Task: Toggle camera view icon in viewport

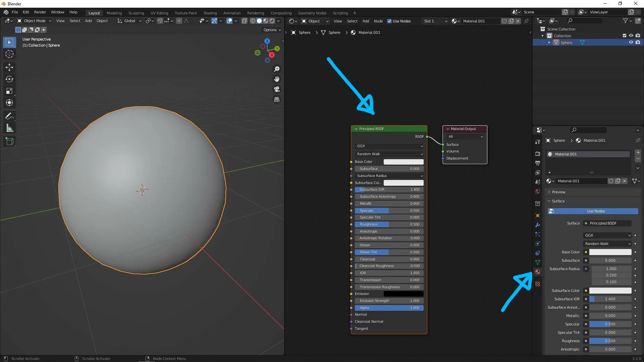Action: point(277,89)
